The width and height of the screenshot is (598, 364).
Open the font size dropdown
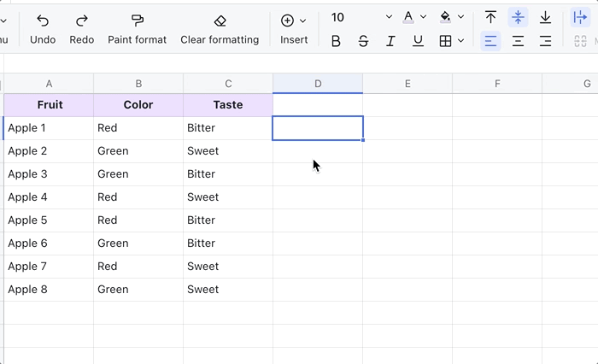pyautogui.click(x=389, y=17)
